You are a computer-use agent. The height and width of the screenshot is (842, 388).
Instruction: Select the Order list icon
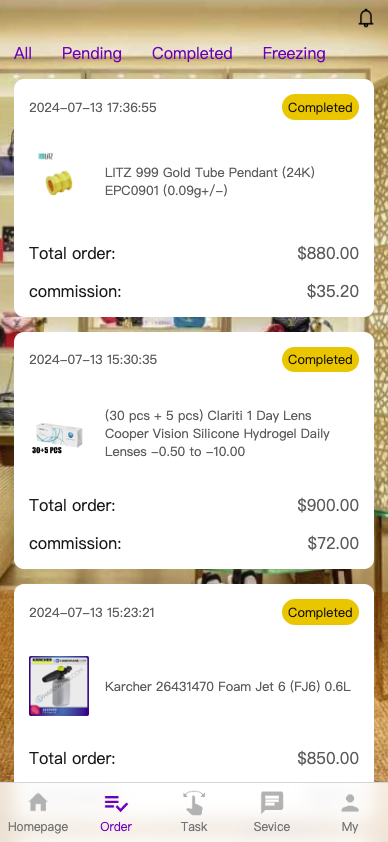(x=116, y=803)
